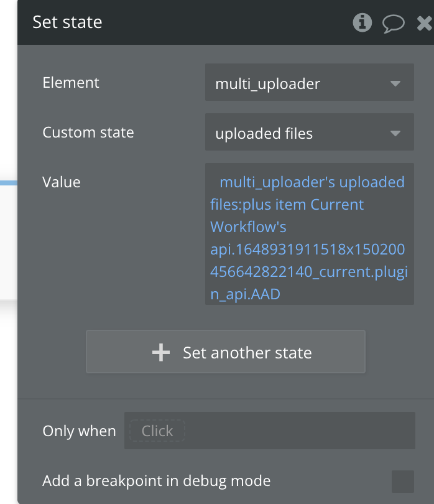Click the "n_api.AAD" segment of Value

(246, 294)
